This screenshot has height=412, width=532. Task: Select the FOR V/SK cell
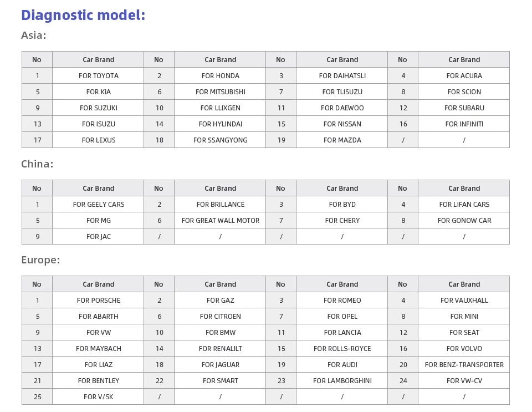tap(98, 397)
